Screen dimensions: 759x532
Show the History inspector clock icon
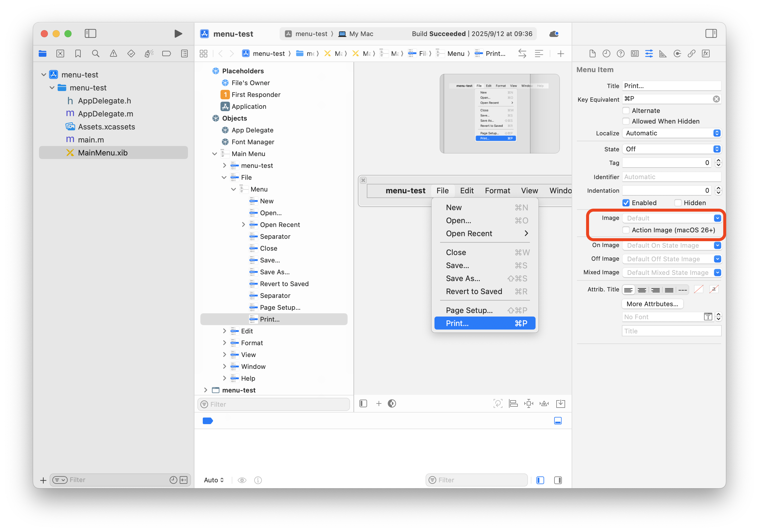[x=606, y=53]
